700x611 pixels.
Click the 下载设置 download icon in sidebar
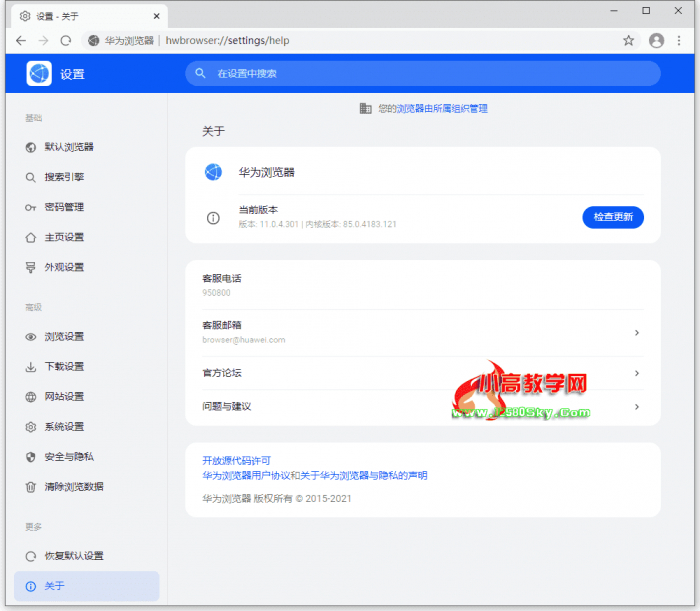(30, 367)
